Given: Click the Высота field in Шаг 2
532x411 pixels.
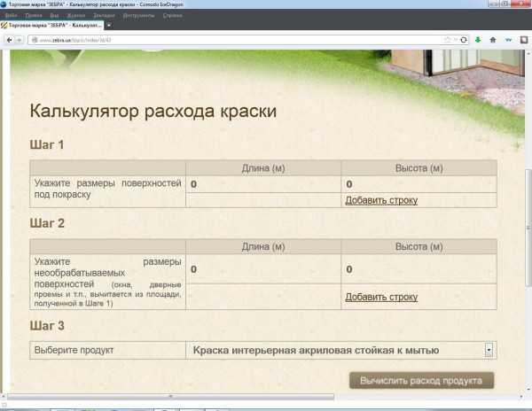Looking at the screenshot, I should (419, 269).
